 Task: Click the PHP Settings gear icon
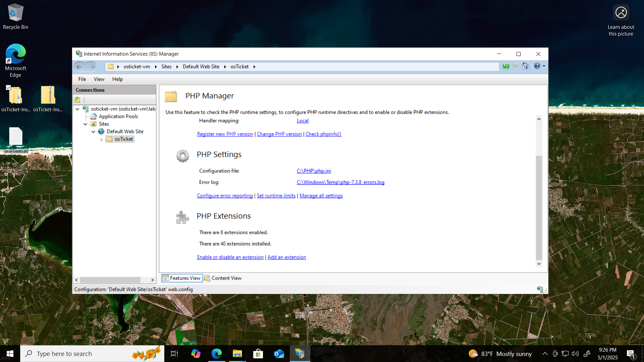(x=182, y=156)
